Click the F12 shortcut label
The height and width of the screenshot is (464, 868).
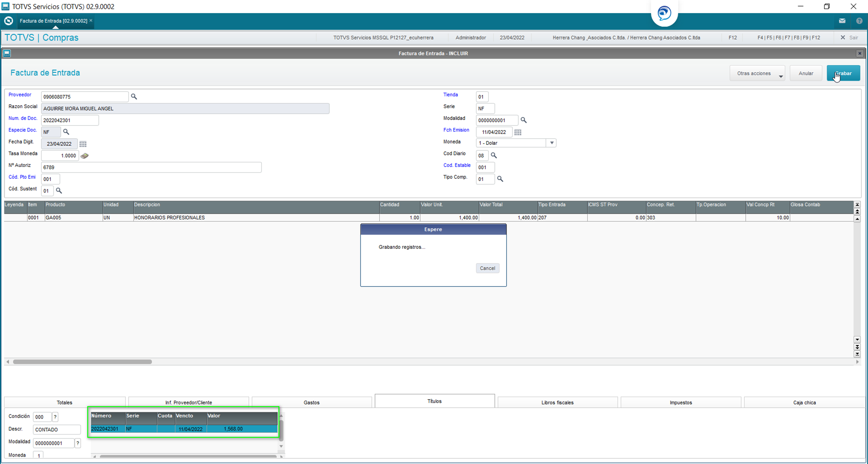tap(733, 38)
